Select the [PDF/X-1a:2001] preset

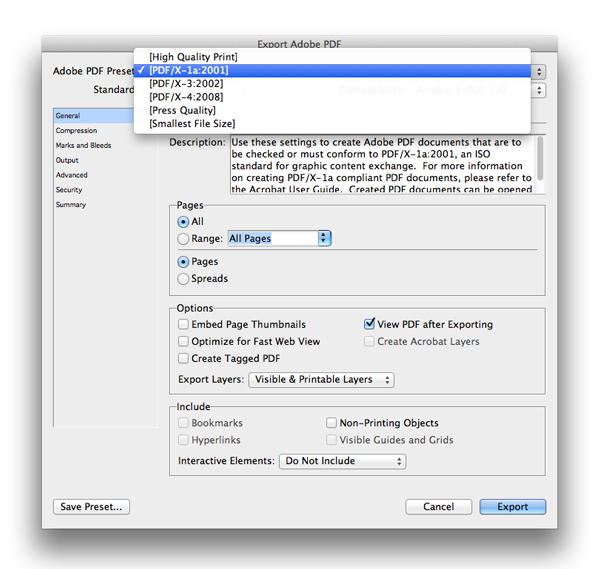point(332,70)
